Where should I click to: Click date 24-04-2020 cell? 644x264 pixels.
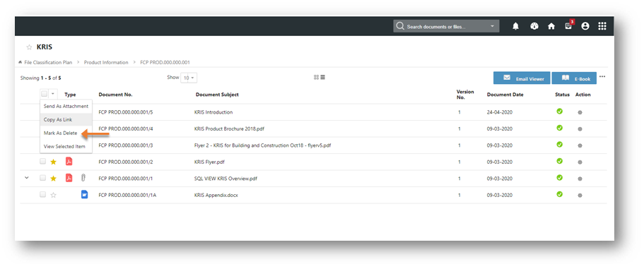pos(500,112)
